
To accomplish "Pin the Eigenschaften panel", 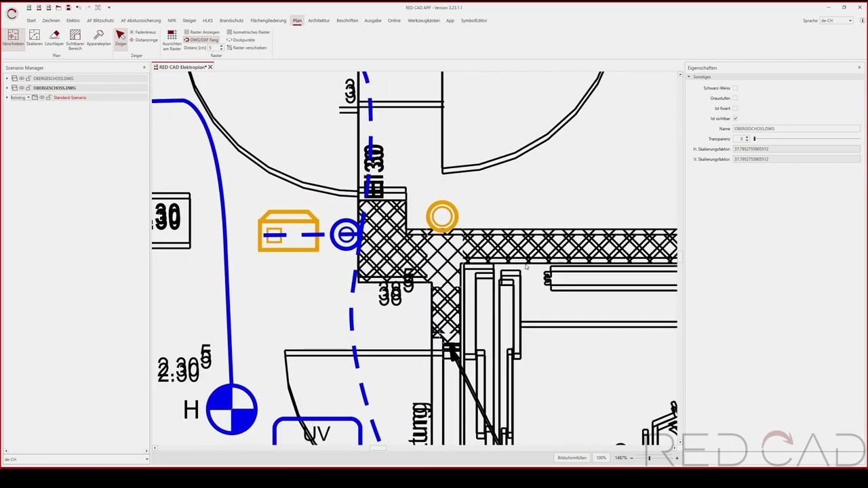I will (x=859, y=67).
